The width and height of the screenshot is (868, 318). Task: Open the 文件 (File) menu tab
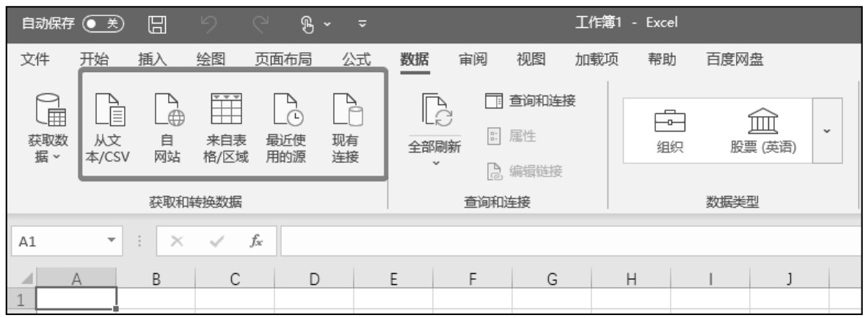coord(34,59)
